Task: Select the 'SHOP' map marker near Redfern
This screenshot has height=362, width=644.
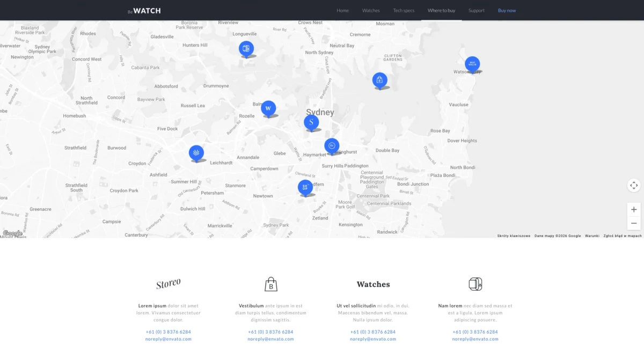Action: (305, 187)
